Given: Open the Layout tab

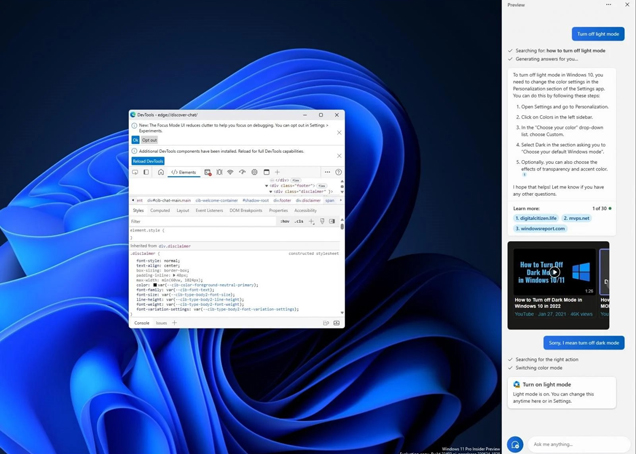Looking at the screenshot, I should click(183, 210).
